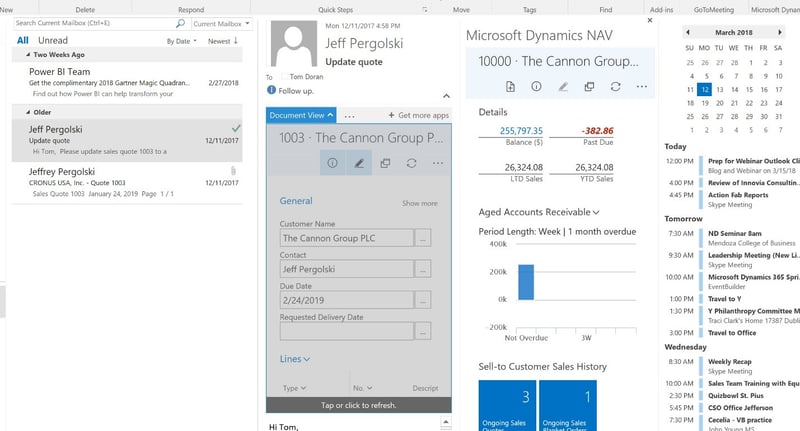
Task: Open the No. column dropdown
Action: (363, 388)
